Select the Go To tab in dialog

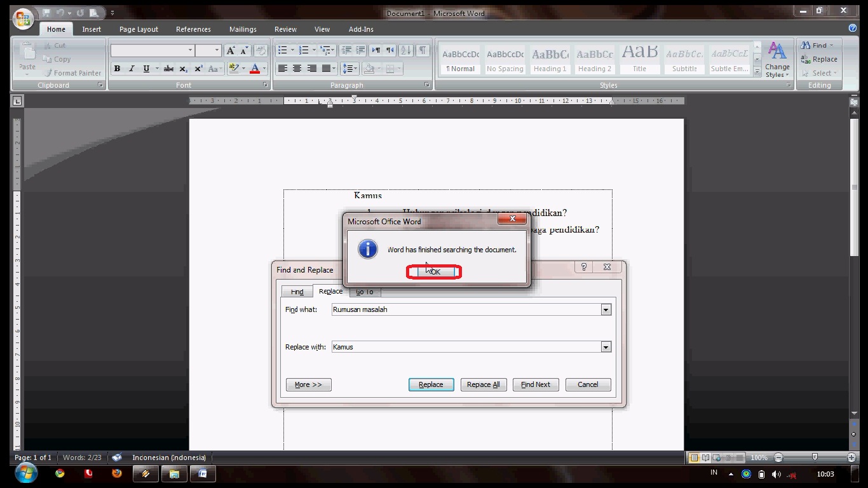pyautogui.click(x=365, y=292)
